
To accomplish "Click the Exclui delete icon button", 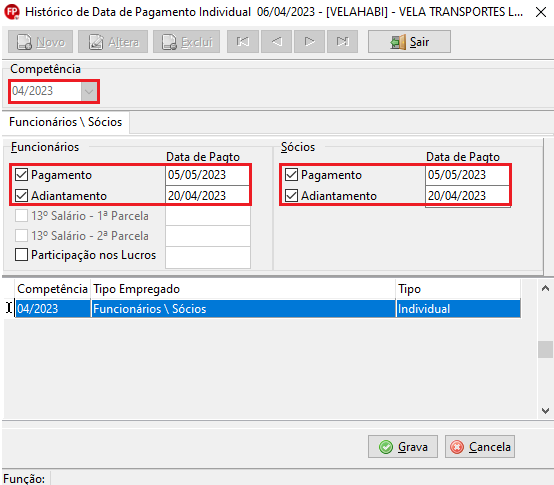I will click(186, 42).
